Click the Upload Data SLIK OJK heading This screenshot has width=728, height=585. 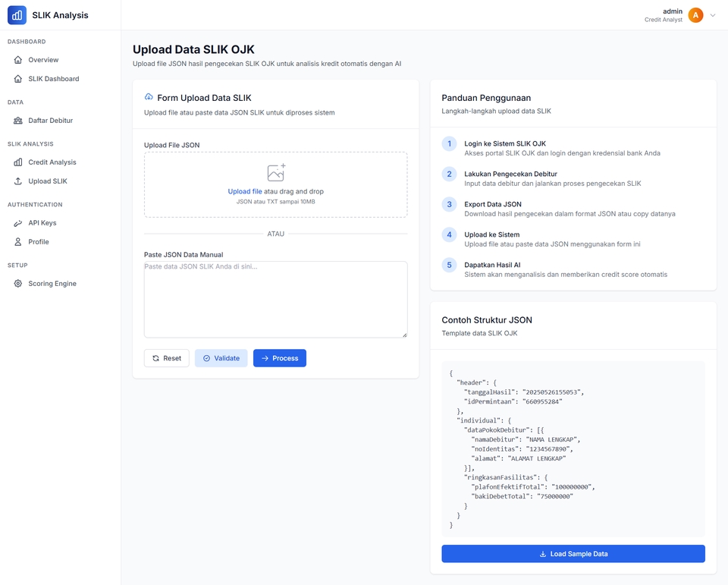pos(193,50)
